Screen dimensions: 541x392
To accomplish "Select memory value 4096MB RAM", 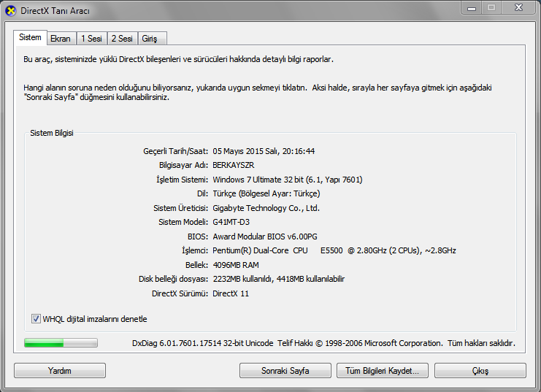I will tap(236, 265).
